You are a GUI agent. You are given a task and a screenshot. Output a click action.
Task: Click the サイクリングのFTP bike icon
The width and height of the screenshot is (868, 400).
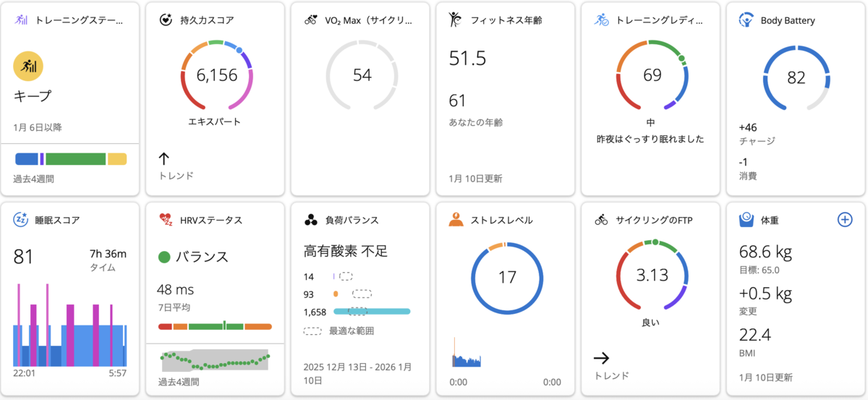[x=602, y=220]
